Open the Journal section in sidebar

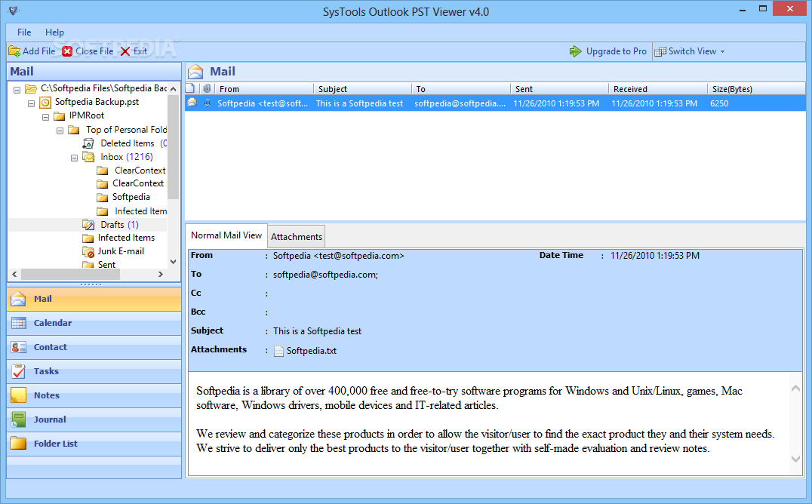coord(49,419)
